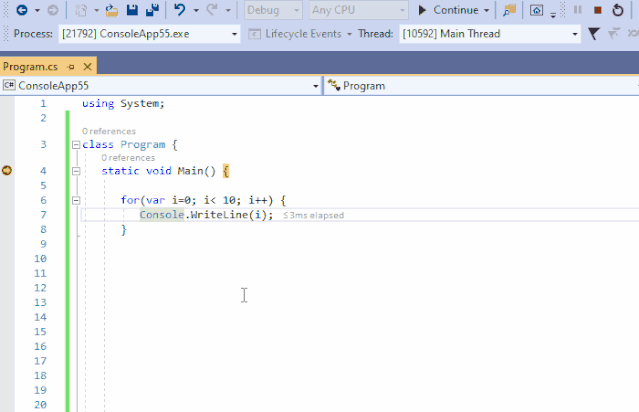Click the 'using System;' text on line 1
Image resolution: width=639 pixels, height=412 pixels.
(x=123, y=104)
